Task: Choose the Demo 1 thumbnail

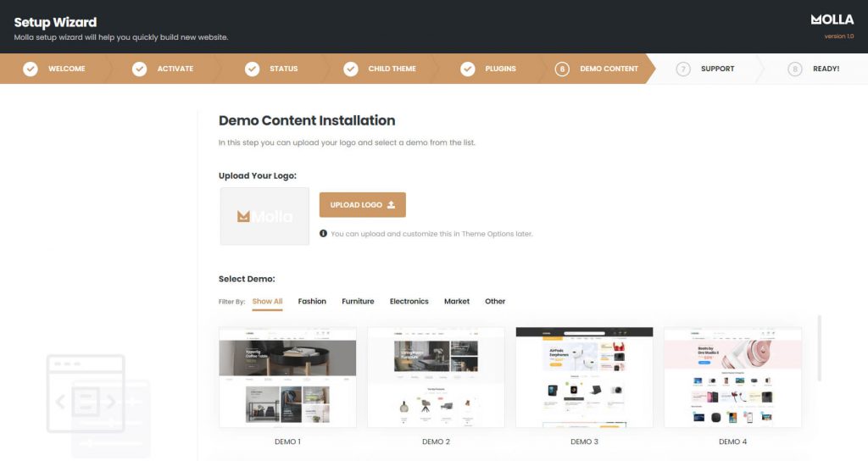Action: click(x=288, y=377)
